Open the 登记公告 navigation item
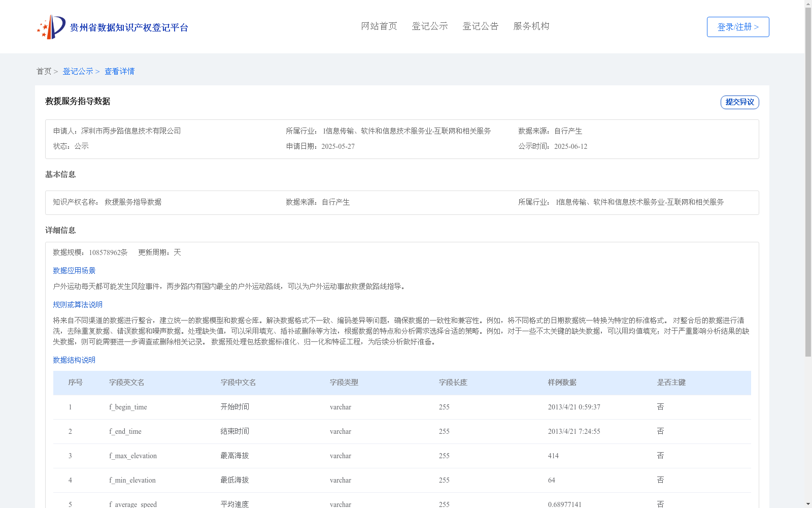The height and width of the screenshot is (508, 812). pyautogui.click(x=481, y=26)
